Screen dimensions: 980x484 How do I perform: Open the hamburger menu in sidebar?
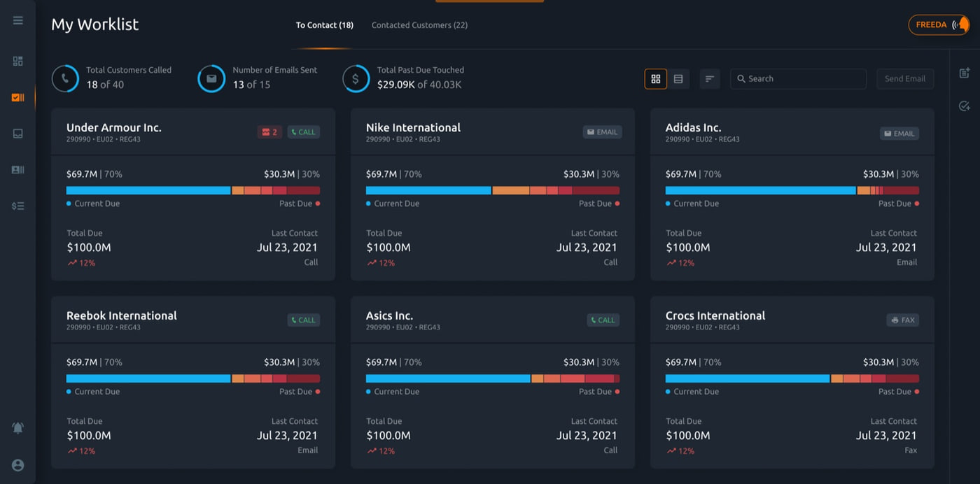click(x=18, y=20)
